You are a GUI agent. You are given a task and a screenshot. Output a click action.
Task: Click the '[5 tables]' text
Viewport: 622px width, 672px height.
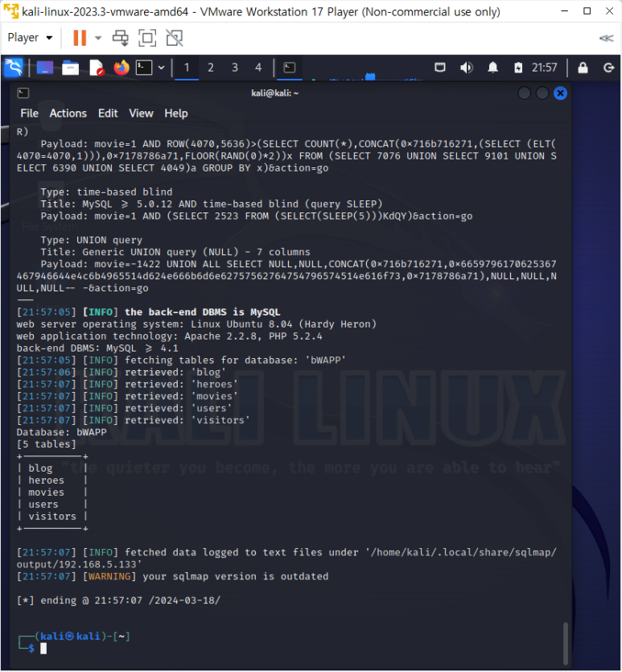pyautogui.click(x=46, y=444)
